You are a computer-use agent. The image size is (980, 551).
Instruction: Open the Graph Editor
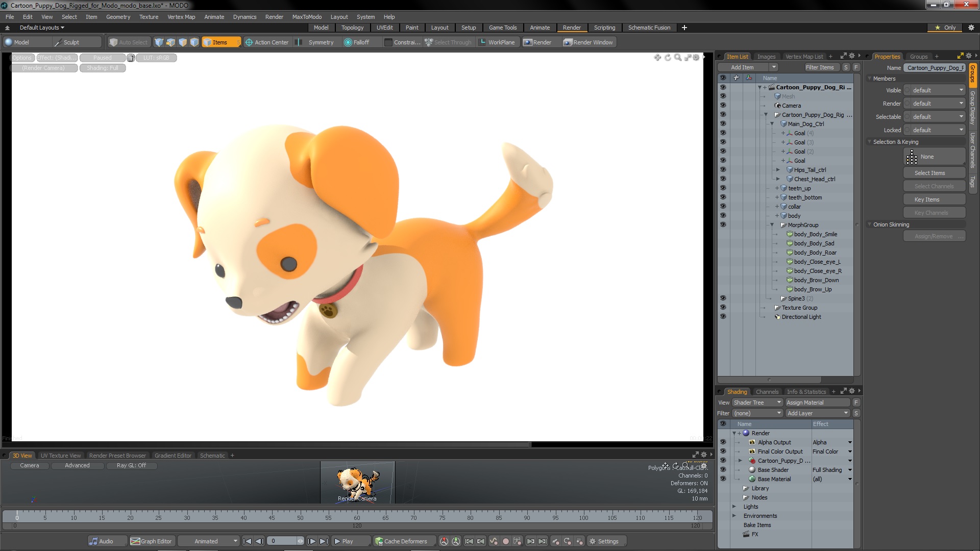coord(152,541)
